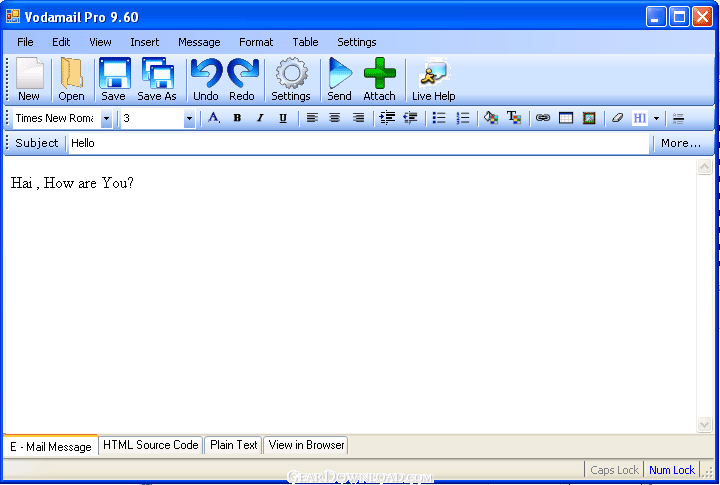Switch to the View in Browser tab
Screen dimensions: 720x485
click(306, 445)
